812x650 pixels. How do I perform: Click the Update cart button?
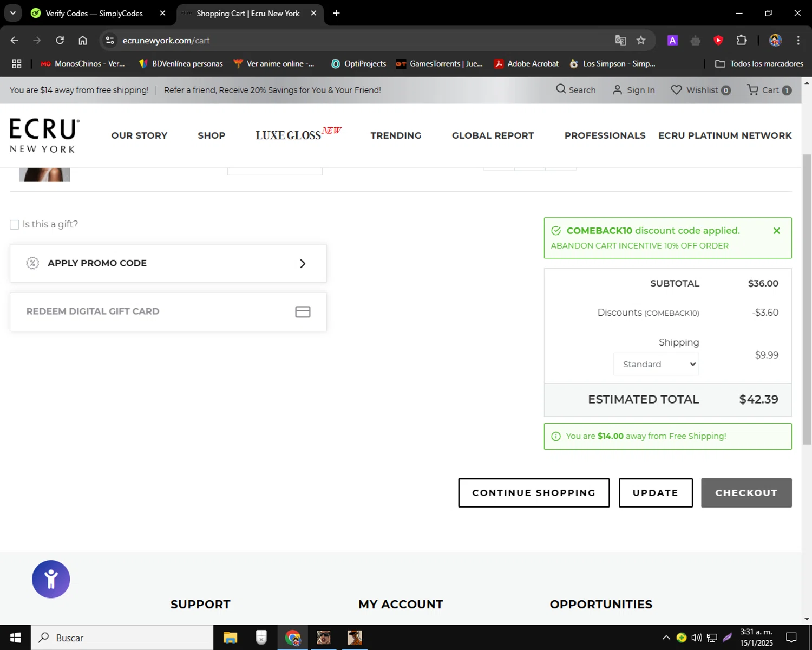tap(656, 493)
